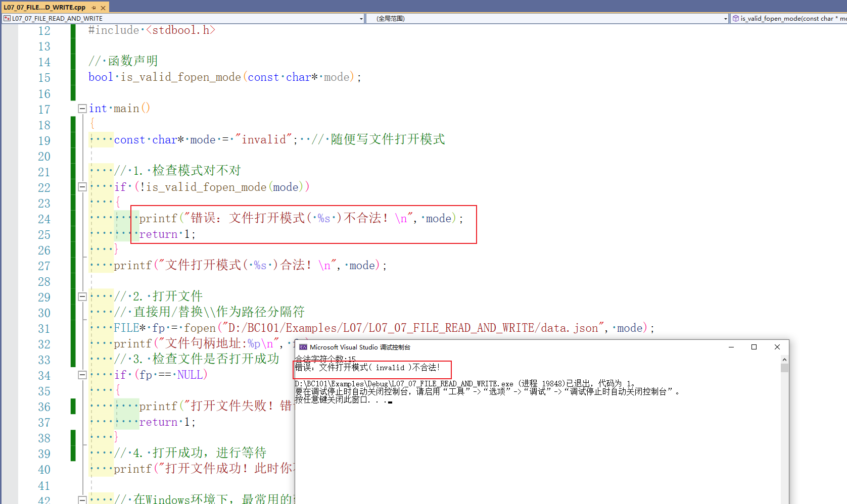Viewport: 847px width, 504px height.
Task: Collapse the comment block at line 42
Action: (82, 499)
